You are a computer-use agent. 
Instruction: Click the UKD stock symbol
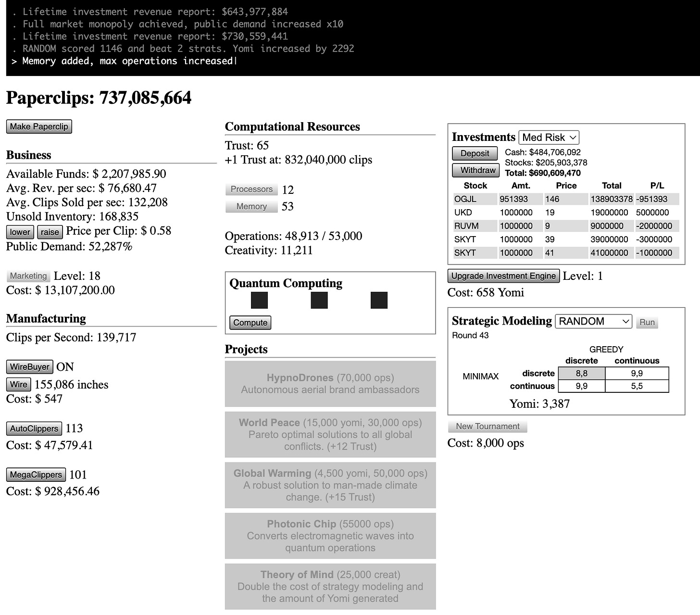pos(463,213)
